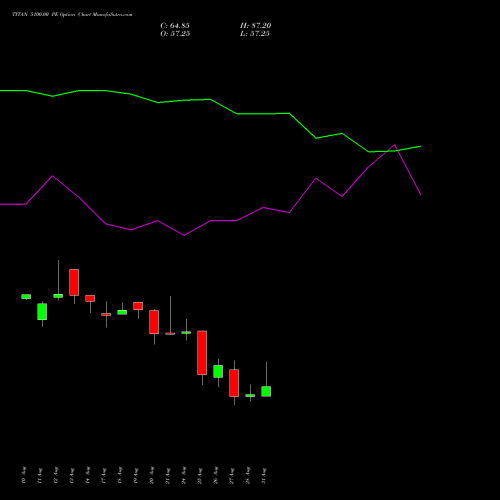The height and width of the screenshot is (500, 500).
Task: Click the 17 Aug date label
Action: [104, 475]
